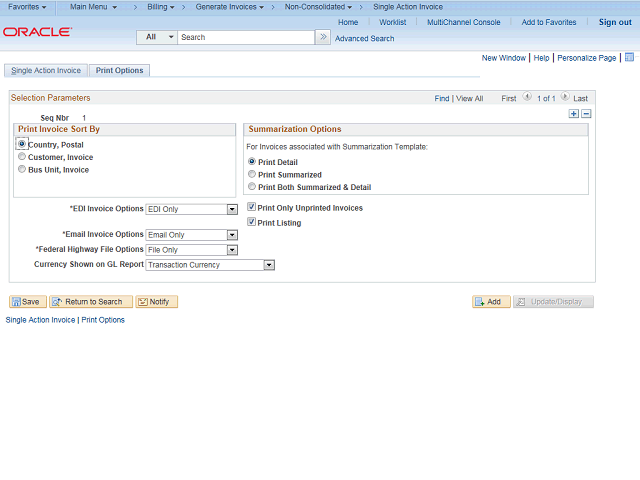Viewport: 640px width, 480px height.
Task: Select the Print Detail radio button
Action: (x=252, y=162)
